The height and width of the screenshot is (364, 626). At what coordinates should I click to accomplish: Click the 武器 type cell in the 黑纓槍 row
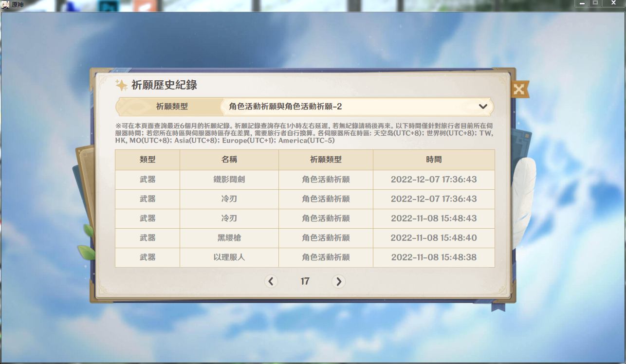(147, 238)
